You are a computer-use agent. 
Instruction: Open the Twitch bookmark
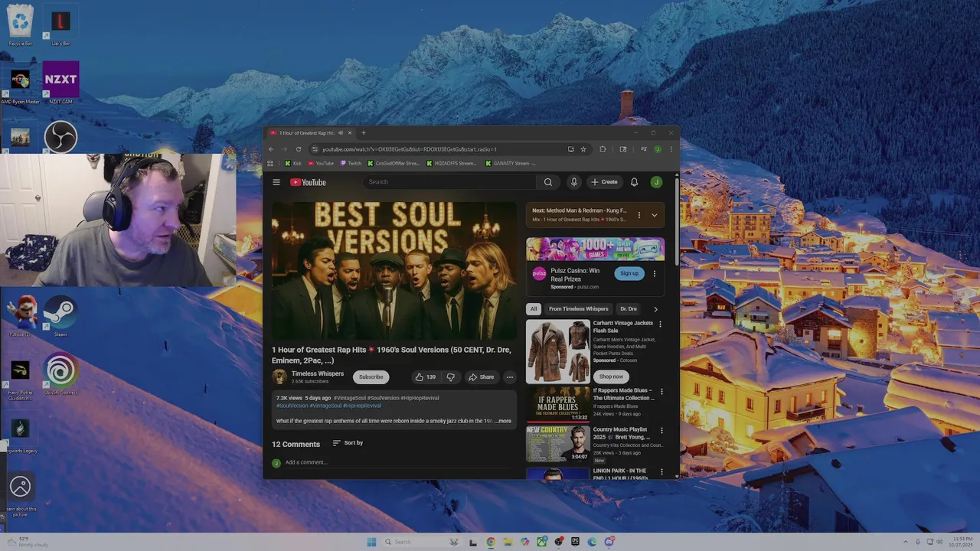[351, 163]
